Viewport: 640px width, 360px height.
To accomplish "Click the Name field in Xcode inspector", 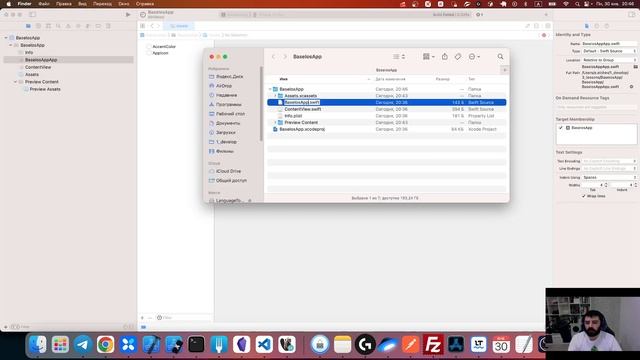I will (x=609, y=43).
